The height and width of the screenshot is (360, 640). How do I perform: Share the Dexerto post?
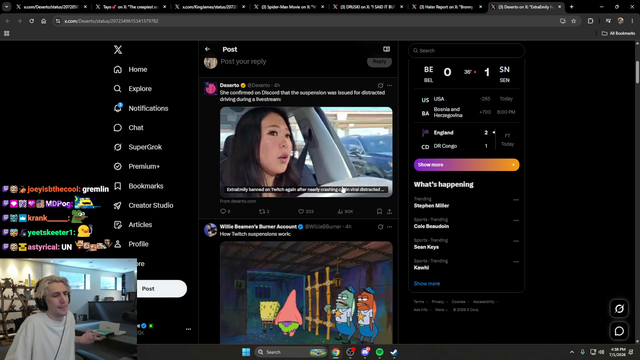coord(389,211)
